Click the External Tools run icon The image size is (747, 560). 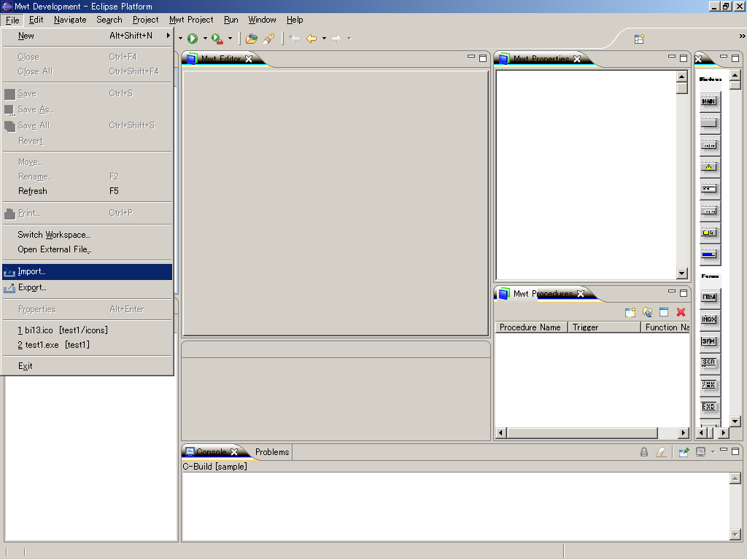click(217, 39)
